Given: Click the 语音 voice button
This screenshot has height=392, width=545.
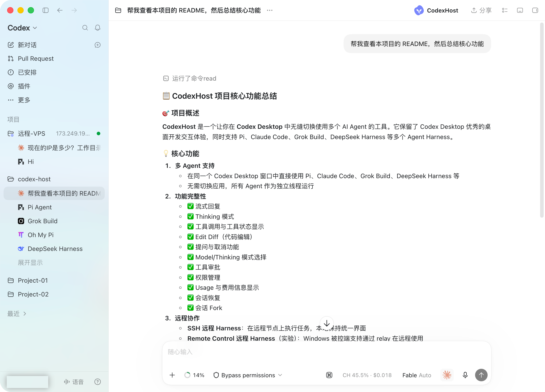Looking at the screenshot, I should pyautogui.click(x=74, y=382).
